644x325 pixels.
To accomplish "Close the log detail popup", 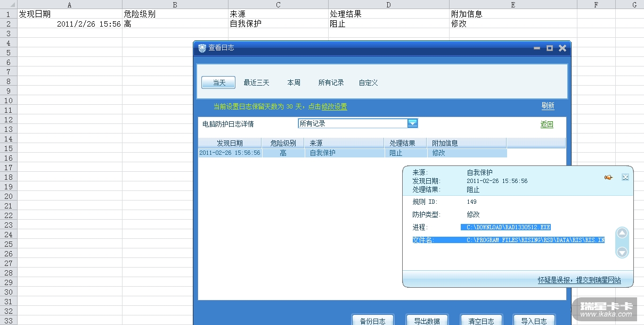I will [x=625, y=177].
